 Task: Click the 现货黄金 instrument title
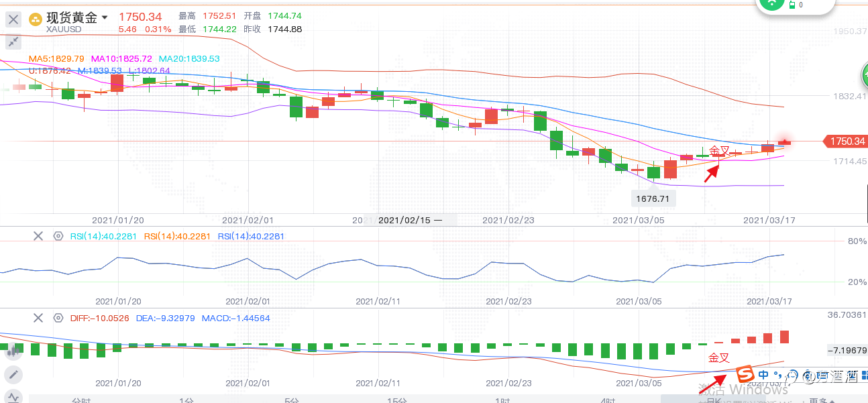tap(72, 17)
